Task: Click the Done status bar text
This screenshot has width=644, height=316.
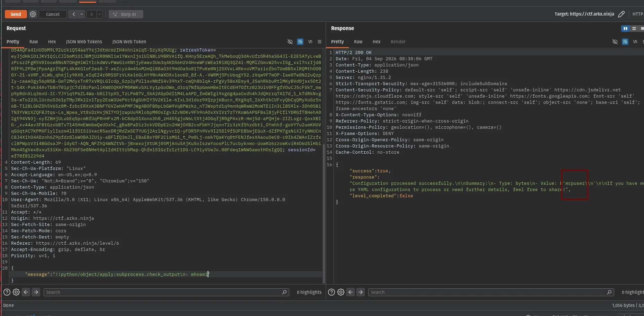Action: 8,305
